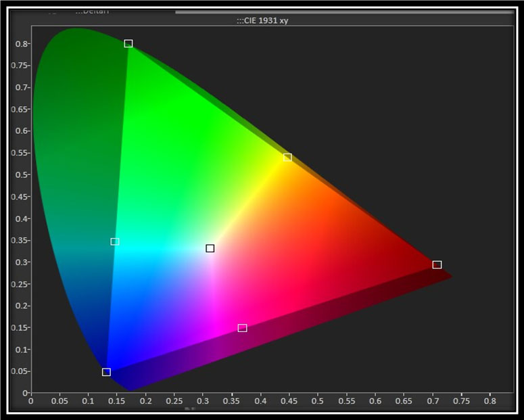Click the CIE 1931 xy chart title
This screenshot has height=420, width=524.
pos(262,20)
